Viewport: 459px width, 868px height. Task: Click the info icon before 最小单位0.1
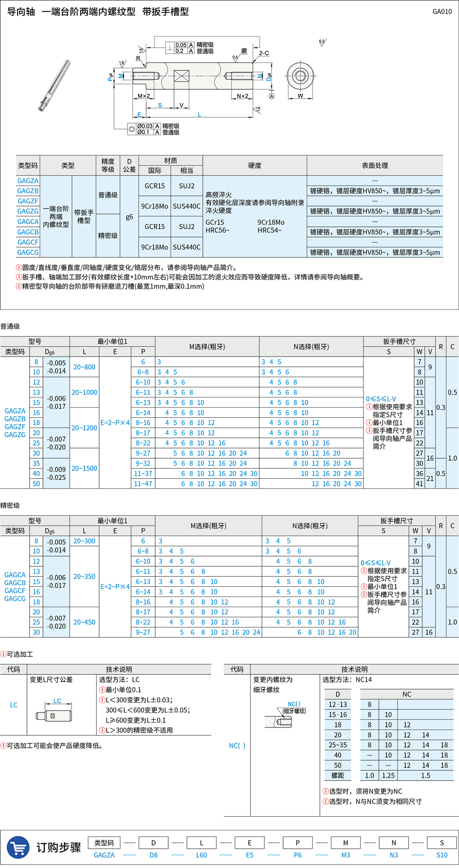(x=102, y=690)
